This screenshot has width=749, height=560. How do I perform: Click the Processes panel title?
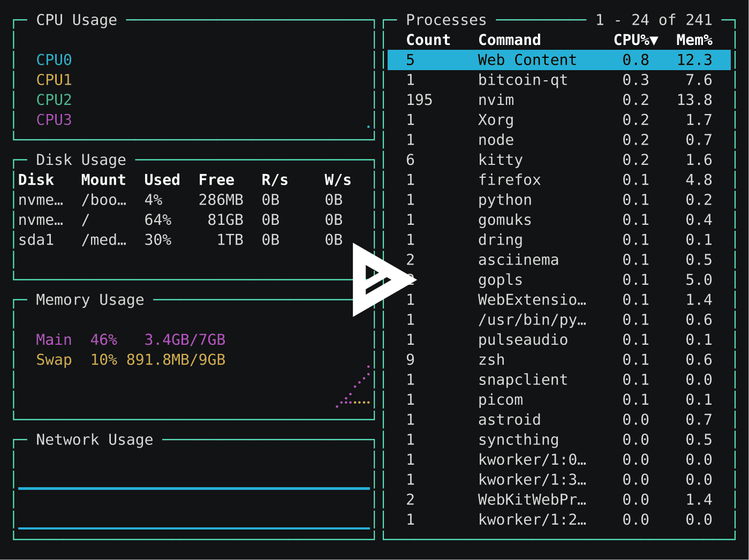446,20
